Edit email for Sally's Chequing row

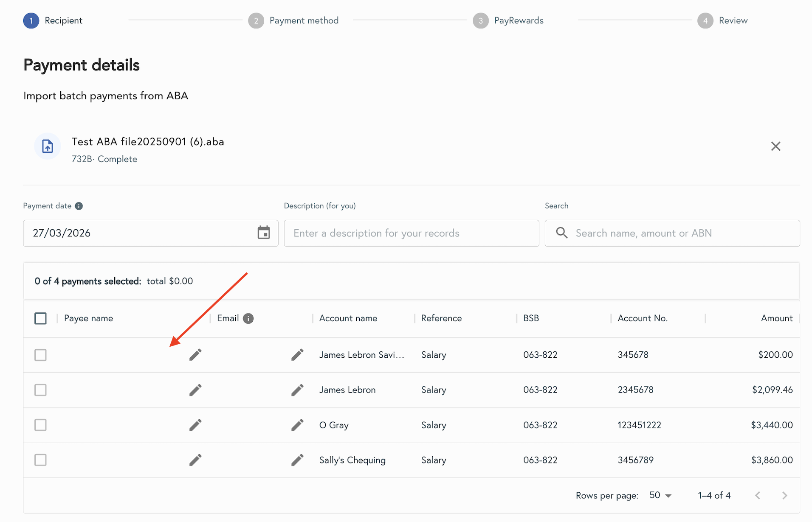pos(297,460)
